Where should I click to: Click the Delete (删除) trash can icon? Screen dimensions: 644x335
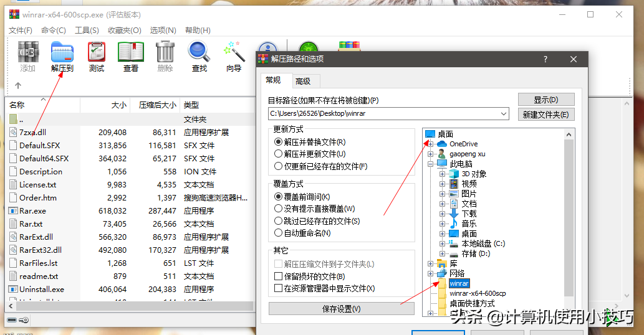165,56
